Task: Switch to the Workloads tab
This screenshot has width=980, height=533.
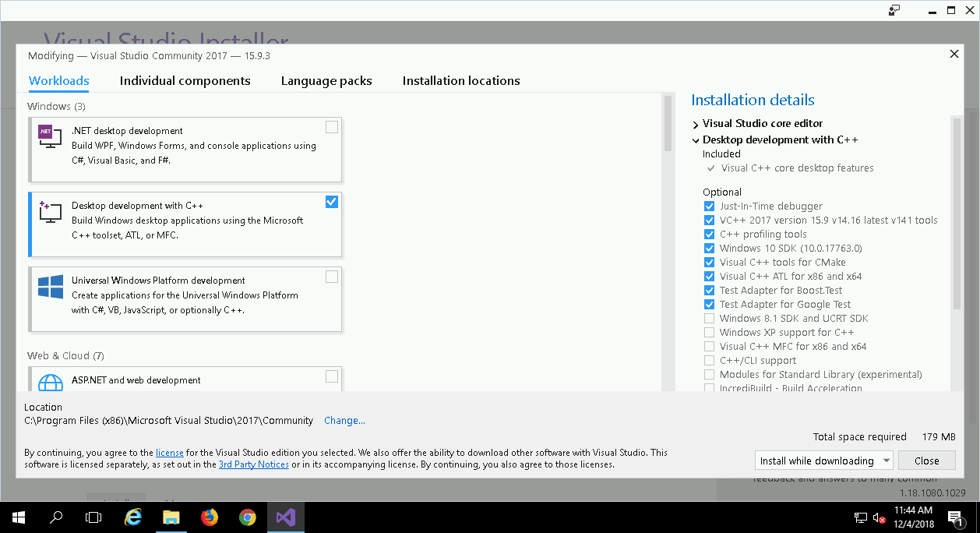Action: point(59,81)
